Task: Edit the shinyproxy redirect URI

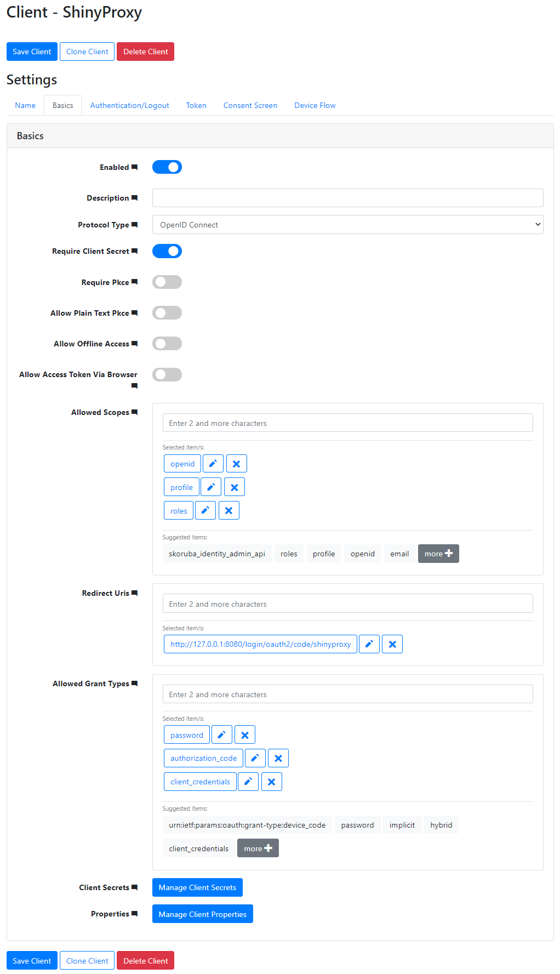Action: click(x=369, y=644)
